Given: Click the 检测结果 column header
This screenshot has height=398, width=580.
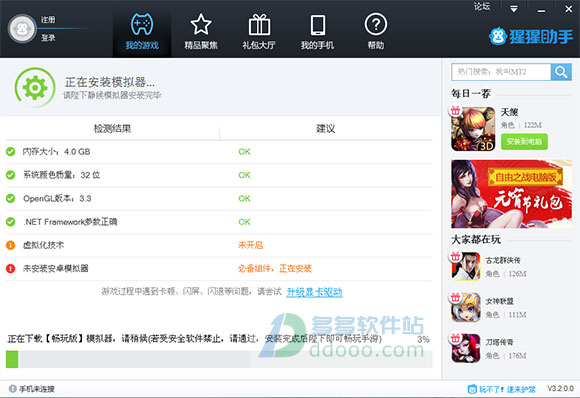Looking at the screenshot, I should pos(112,129).
